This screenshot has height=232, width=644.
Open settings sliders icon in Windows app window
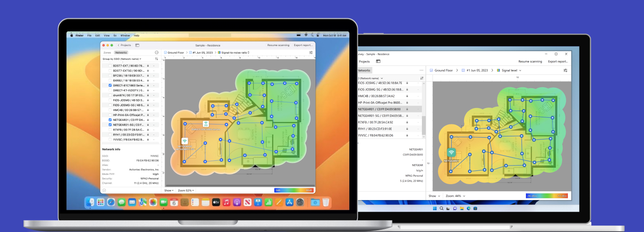[x=565, y=70]
